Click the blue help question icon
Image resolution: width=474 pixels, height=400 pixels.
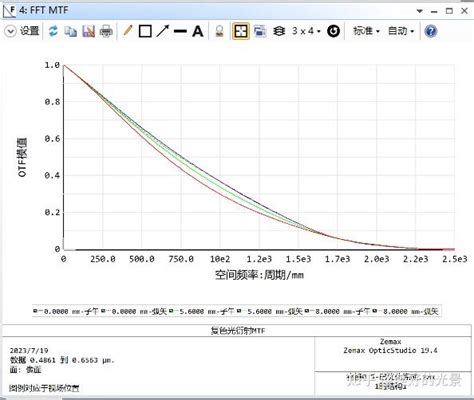pos(431,31)
